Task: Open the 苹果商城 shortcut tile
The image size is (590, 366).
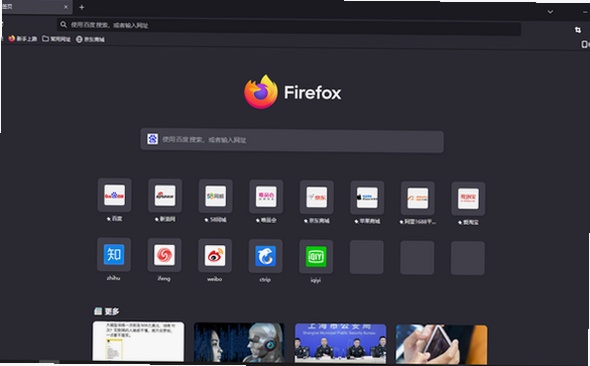Action: click(x=367, y=197)
